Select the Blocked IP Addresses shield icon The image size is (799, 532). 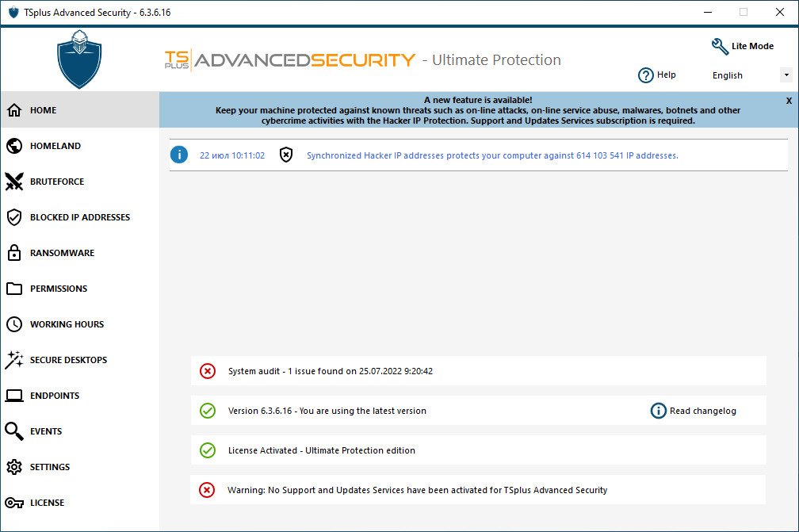(14, 217)
